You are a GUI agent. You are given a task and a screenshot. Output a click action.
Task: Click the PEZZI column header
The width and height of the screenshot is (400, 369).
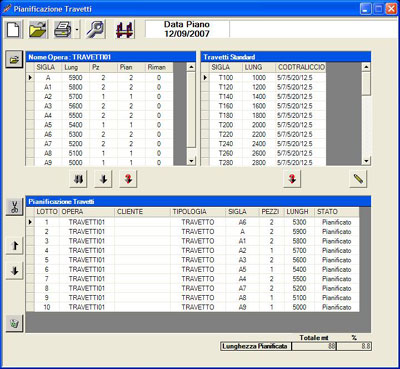271,212
